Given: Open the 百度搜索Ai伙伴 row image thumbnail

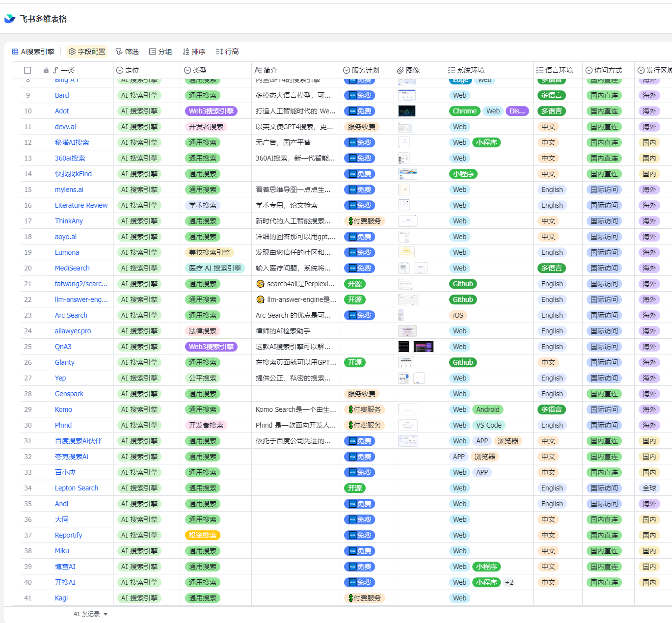Looking at the screenshot, I should coord(408,441).
